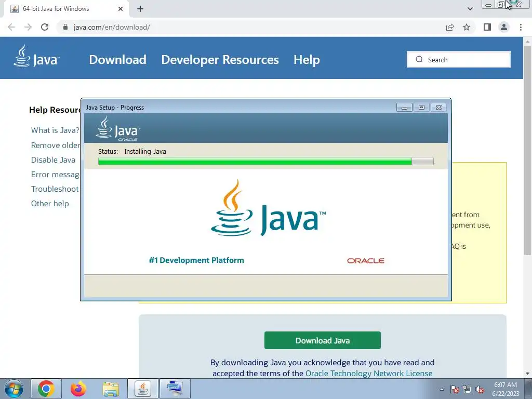Click the red ORACLE logo in the installer
532x399 pixels.
coord(365,261)
